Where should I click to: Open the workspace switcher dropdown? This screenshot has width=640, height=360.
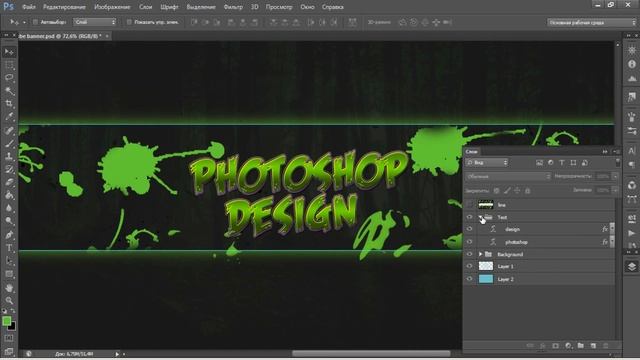pyautogui.click(x=592, y=22)
